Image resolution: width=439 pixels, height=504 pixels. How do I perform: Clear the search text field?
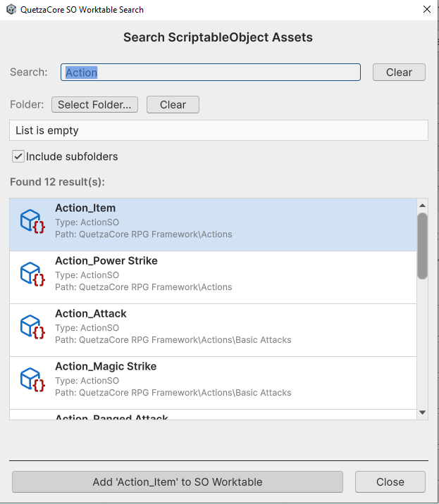tap(398, 73)
